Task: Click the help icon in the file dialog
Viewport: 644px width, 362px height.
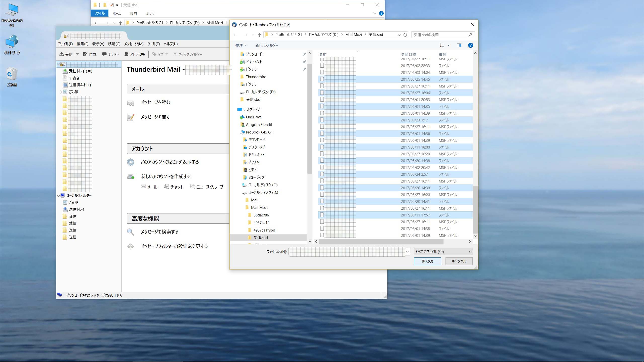Action: pyautogui.click(x=470, y=45)
